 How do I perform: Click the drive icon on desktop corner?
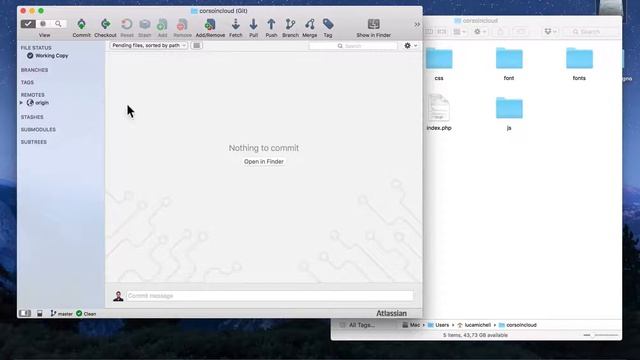pos(611,8)
